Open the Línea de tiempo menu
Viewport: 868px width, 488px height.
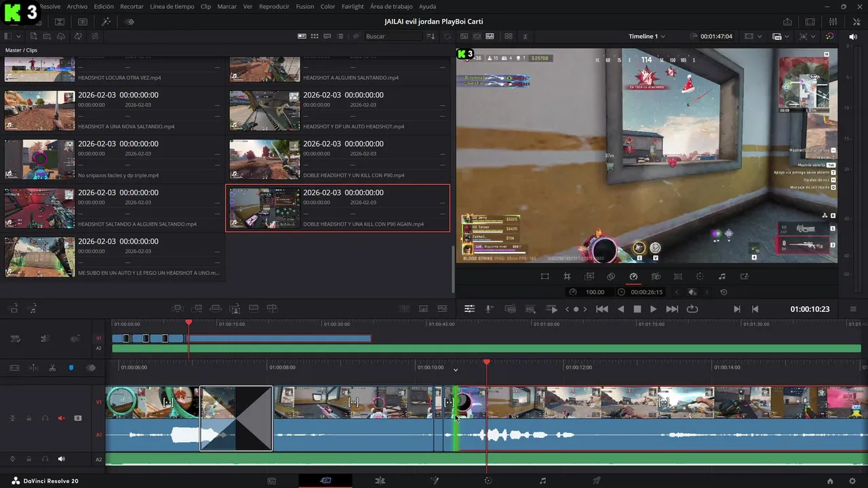pyautogui.click(x=172, y=6)
